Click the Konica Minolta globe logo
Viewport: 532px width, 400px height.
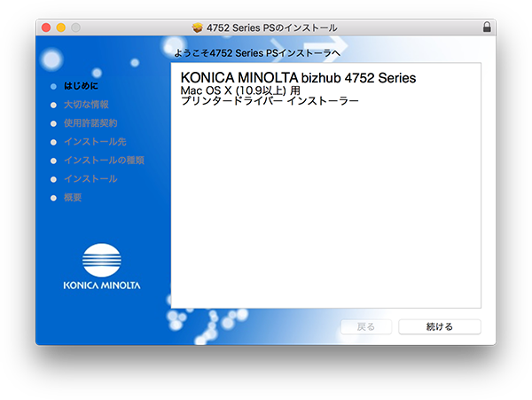101,260
